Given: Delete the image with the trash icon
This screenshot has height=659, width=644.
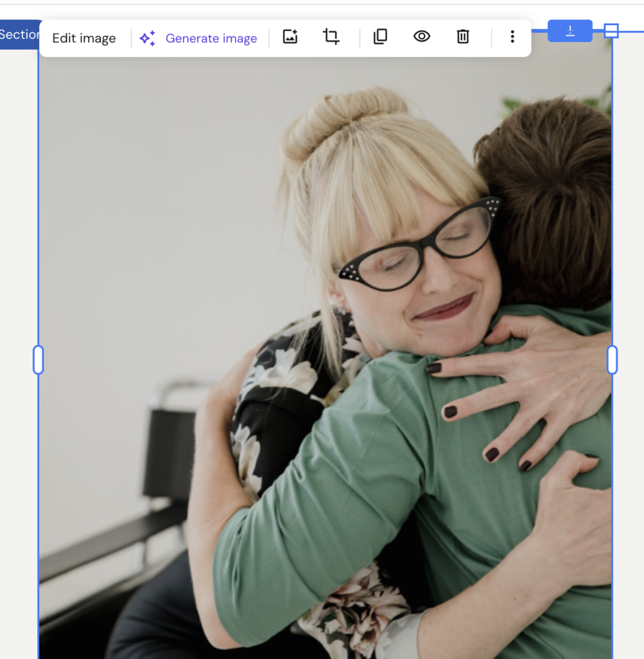Looking at the screenshot, I should [463, 36].
